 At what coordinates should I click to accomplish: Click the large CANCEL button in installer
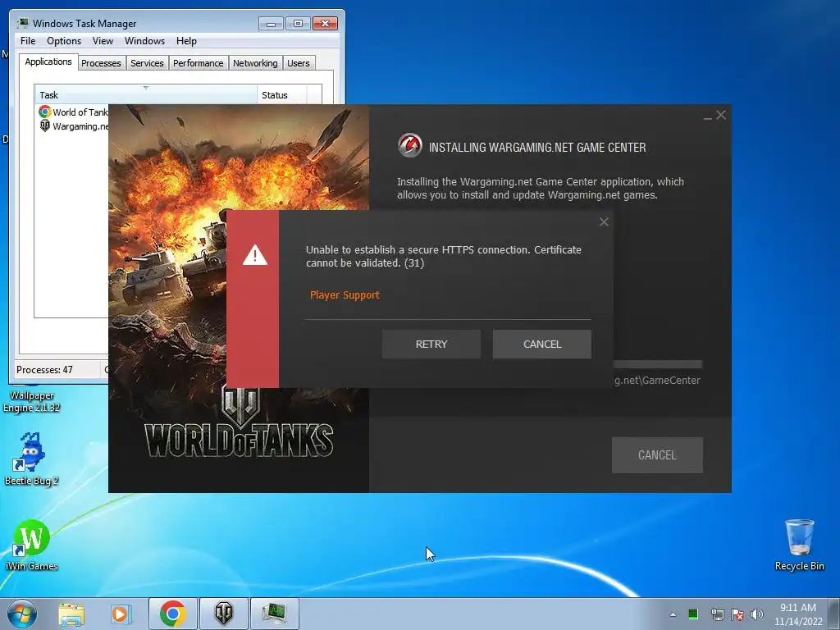coord(657,454)
